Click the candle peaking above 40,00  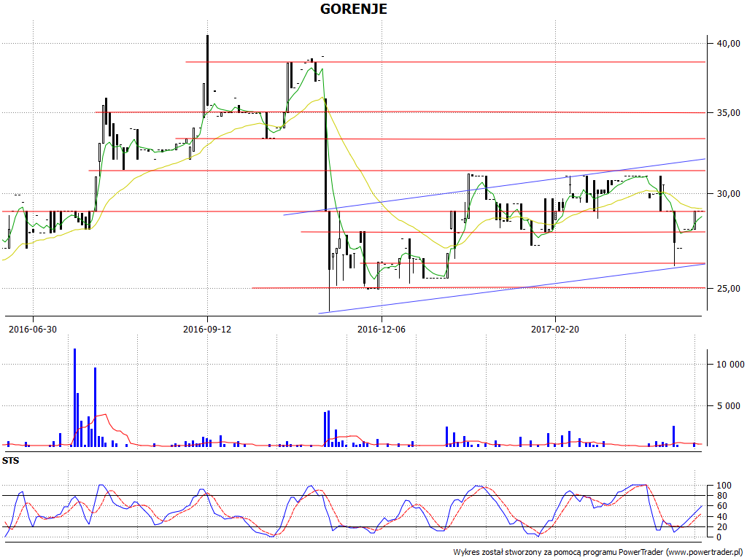[207, 69]
